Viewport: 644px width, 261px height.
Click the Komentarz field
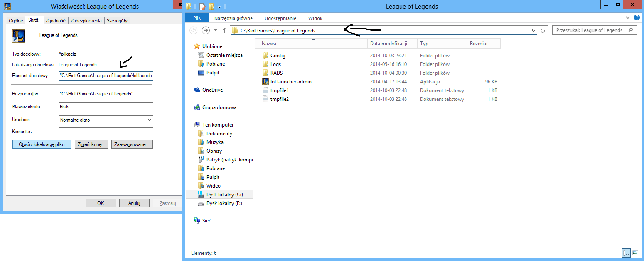point(106,132)
